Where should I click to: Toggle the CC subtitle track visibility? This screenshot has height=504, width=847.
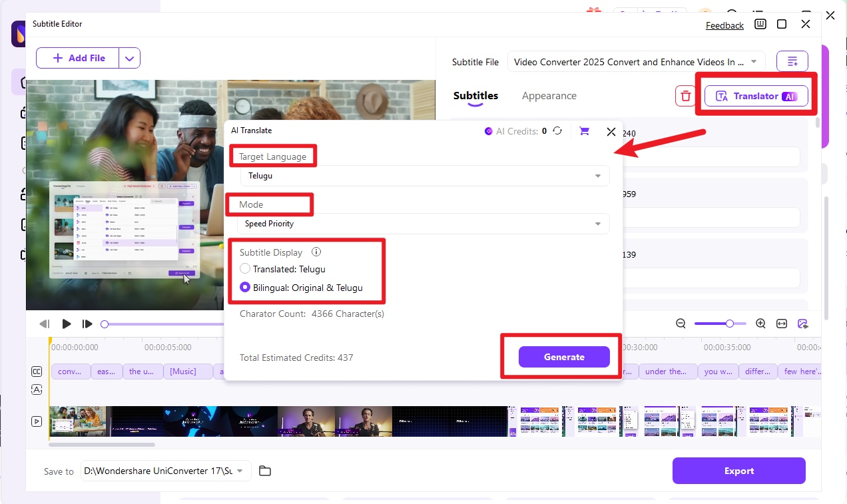(37, 371)
